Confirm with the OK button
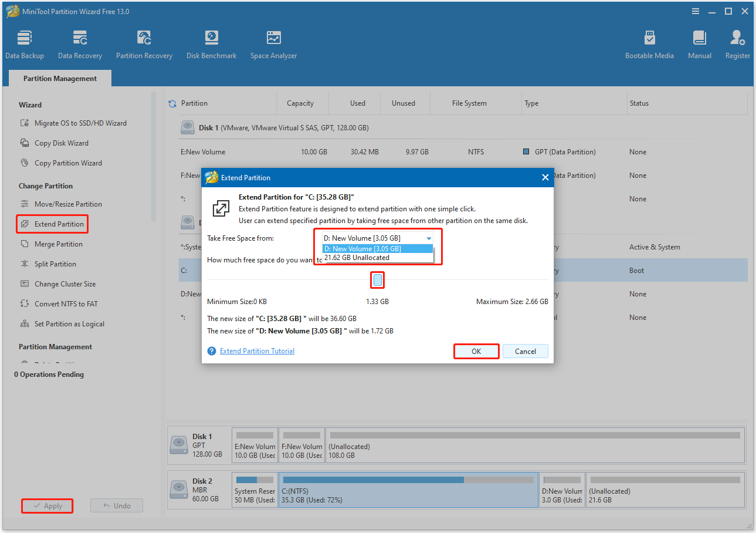The image size is (756, 533). point(476,351)
